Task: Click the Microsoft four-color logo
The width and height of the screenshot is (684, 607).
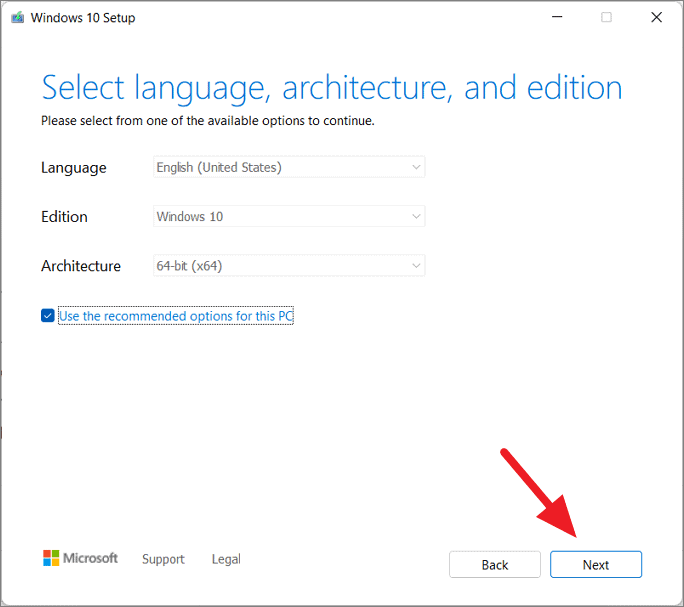Action: (51, 558)
